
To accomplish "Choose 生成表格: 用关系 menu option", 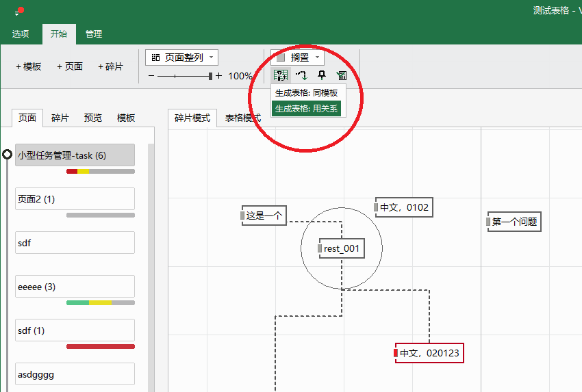I will coord(306,108).
